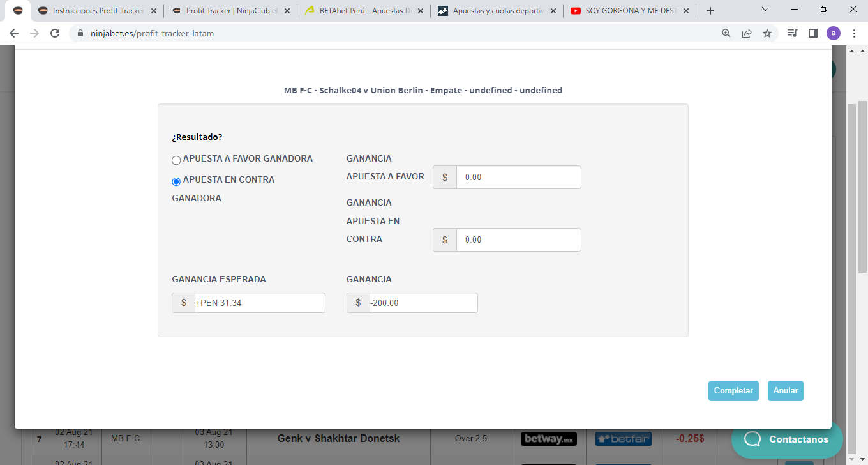
Task: Click the betfair logo
Action: [x=623, y=439]
